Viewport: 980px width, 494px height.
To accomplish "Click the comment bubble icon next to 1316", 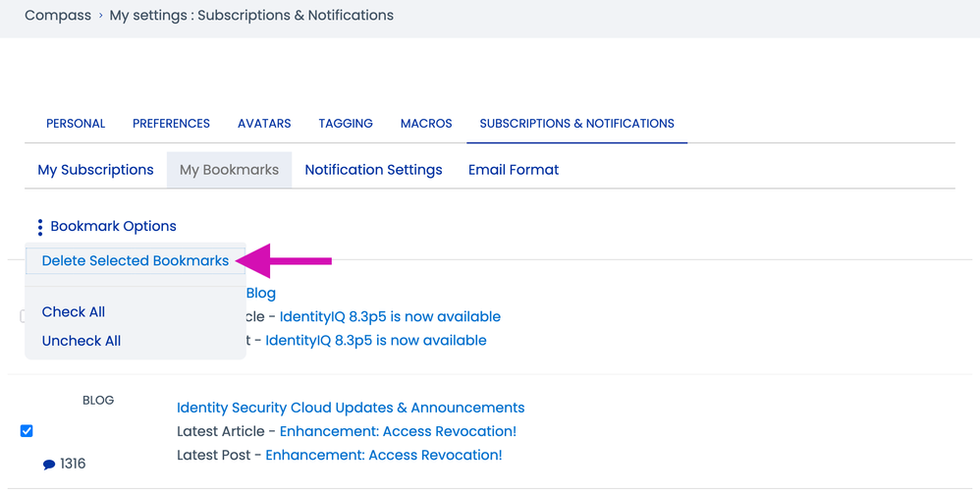I will [49, 465].
